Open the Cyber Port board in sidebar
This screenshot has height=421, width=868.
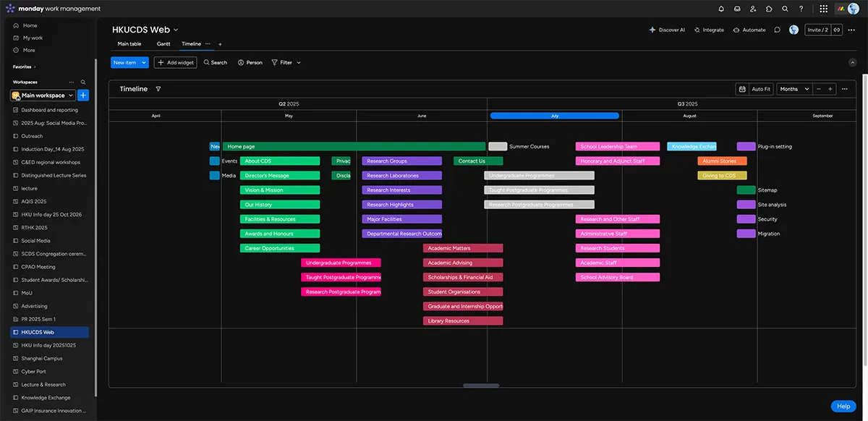49,371
